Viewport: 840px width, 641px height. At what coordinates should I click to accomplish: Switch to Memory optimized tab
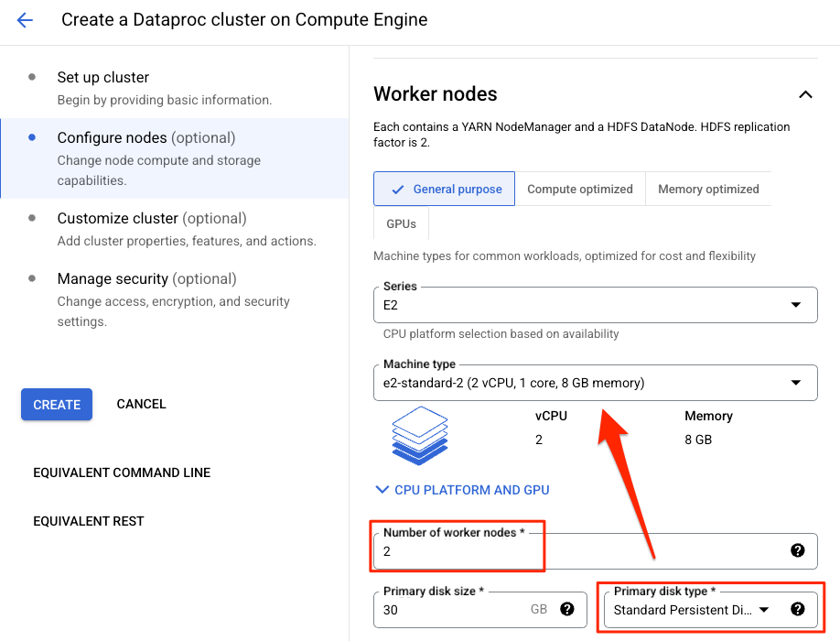point(708,190)
